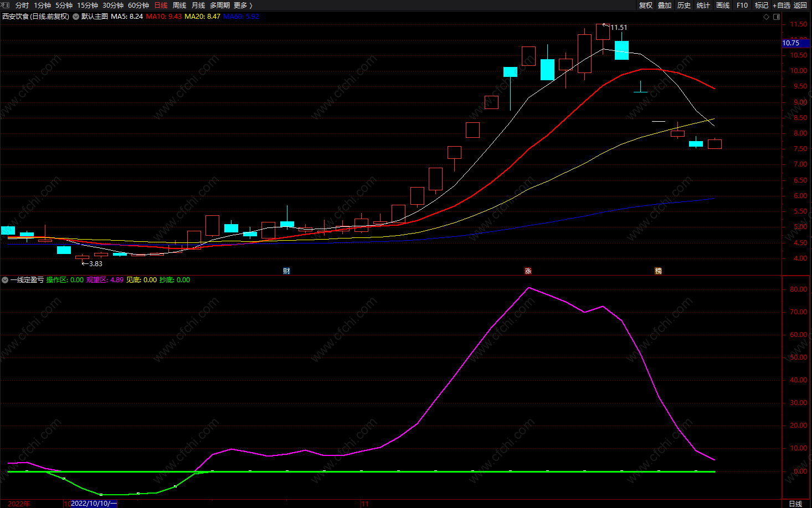Click the 抄底: 0.00 value
812x508 pixels.
(175, 280)
